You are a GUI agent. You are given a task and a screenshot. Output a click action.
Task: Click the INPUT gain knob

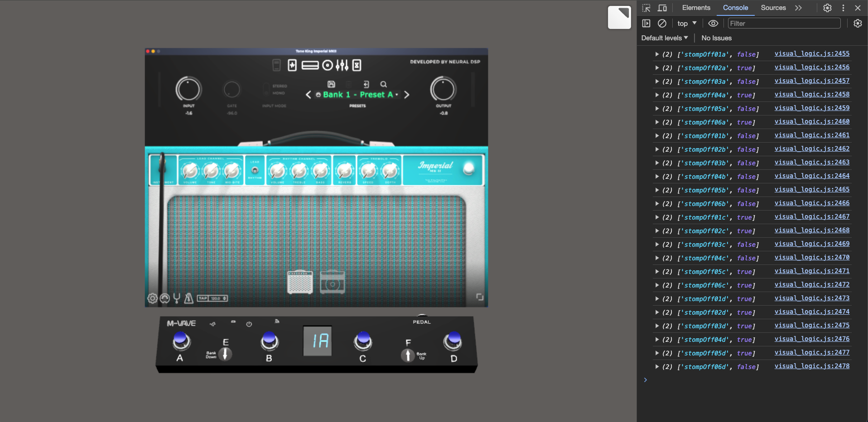point(188,89)
